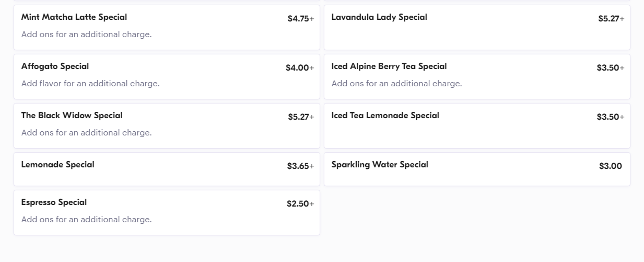The width and height of the screenshot is (644, 262).
Task: Click the Iced Alpine Berry Tea price
Action: tap(610, 68)
